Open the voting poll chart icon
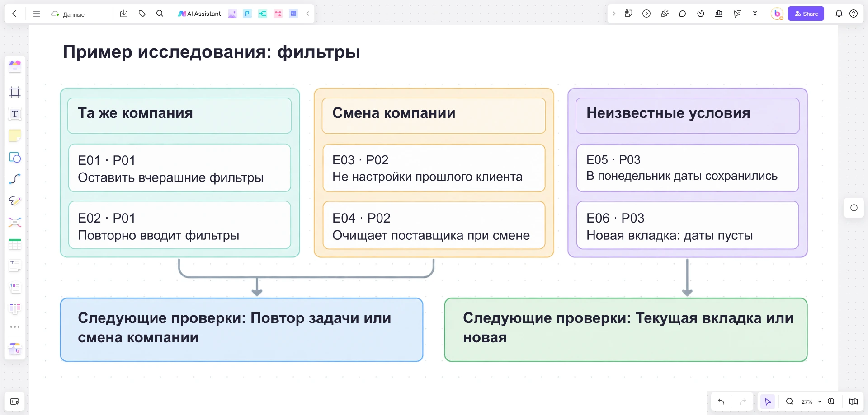The height and width of the screenshot is (415, 868). pyautogui.click(x=719, y=14)
